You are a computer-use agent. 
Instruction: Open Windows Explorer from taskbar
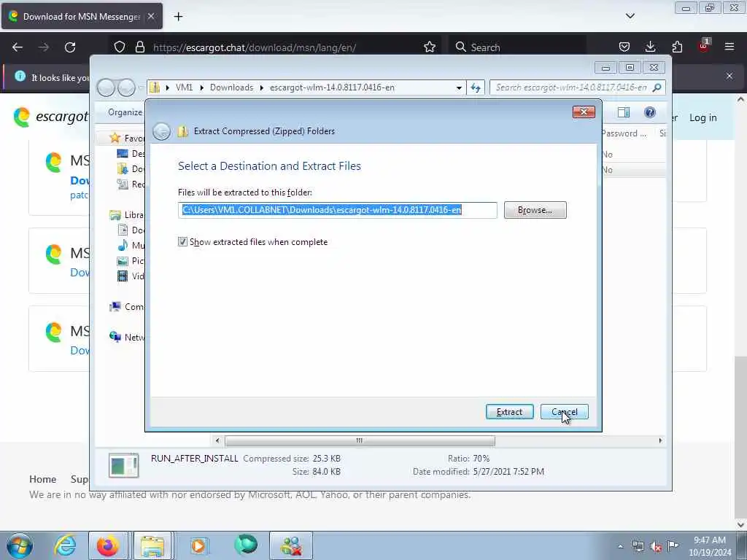pos(152,545)
